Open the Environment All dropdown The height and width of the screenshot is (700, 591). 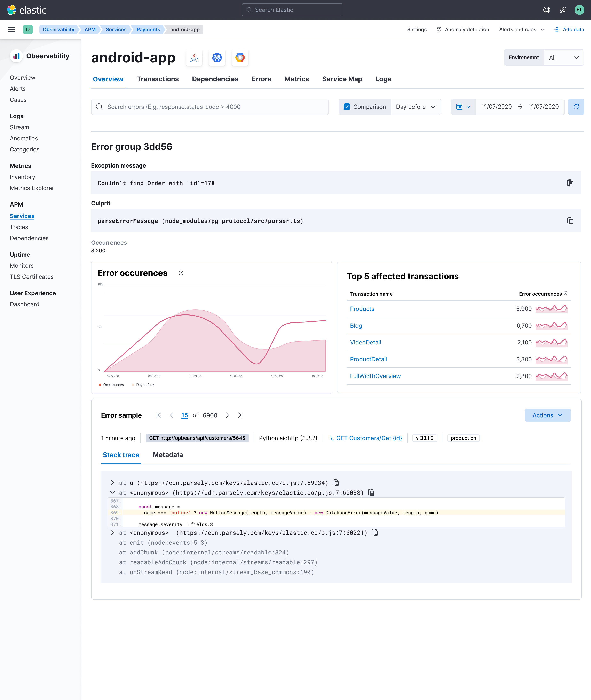coord(564,58)
